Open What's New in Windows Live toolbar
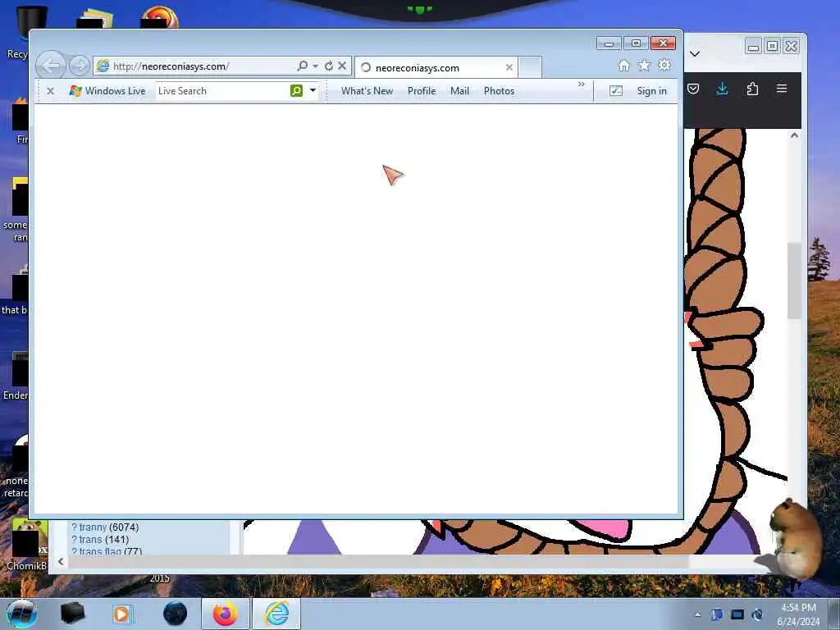840x630 pixels. click(367, 91)
